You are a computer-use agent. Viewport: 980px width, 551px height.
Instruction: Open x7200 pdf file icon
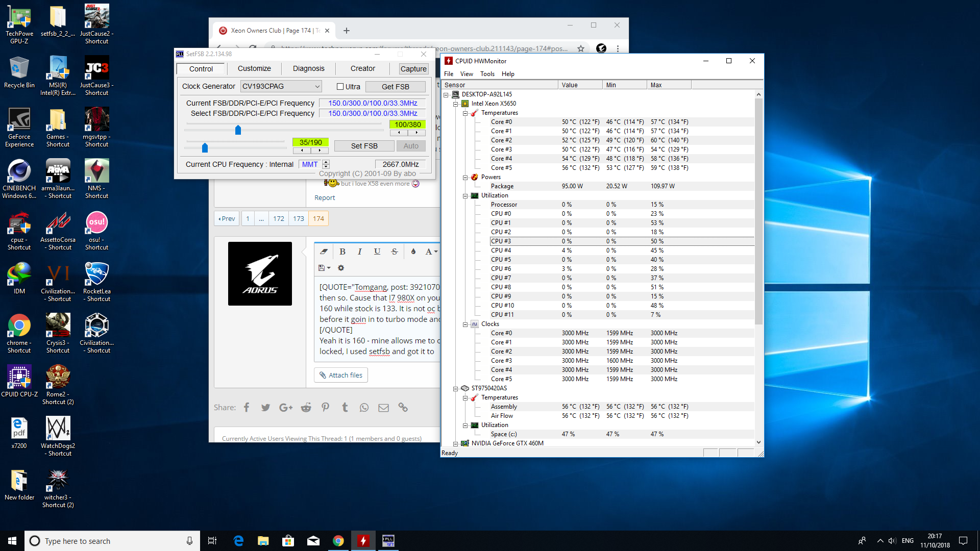click(19, 433)
